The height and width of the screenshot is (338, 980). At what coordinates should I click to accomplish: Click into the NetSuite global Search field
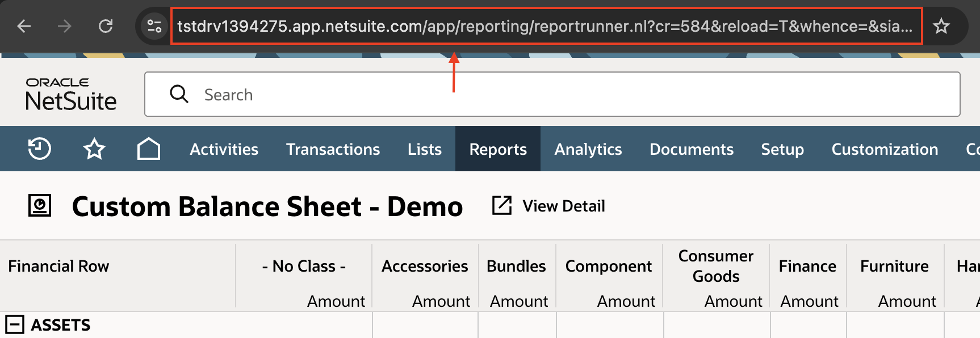[x=551, y=95]
